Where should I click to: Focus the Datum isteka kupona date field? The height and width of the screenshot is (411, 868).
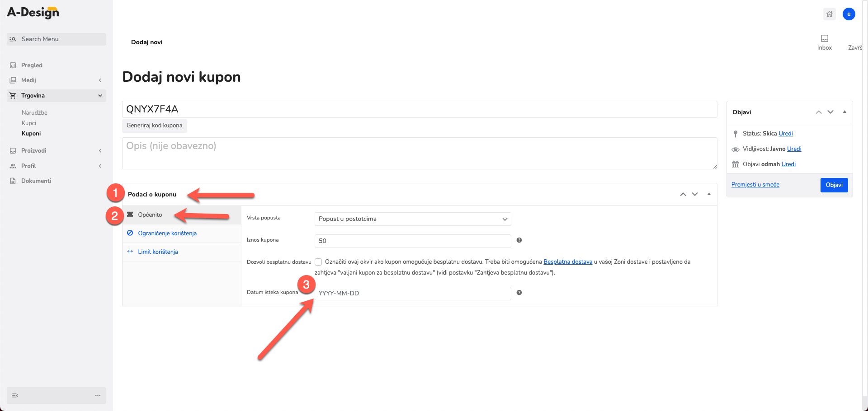click(413, 294)
